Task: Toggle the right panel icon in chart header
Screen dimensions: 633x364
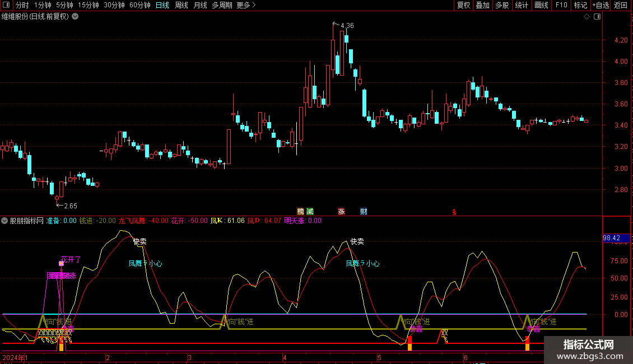Action: coord(597,17)
